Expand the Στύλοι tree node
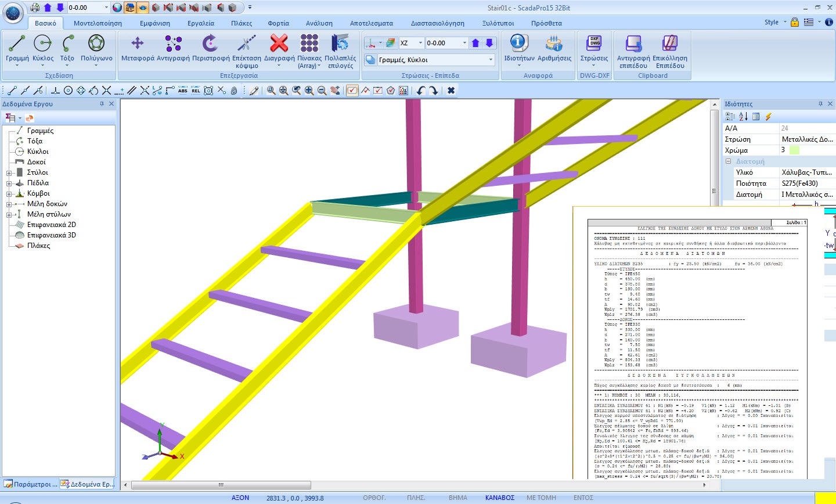 pyautogui.click(x=9, y=173)
